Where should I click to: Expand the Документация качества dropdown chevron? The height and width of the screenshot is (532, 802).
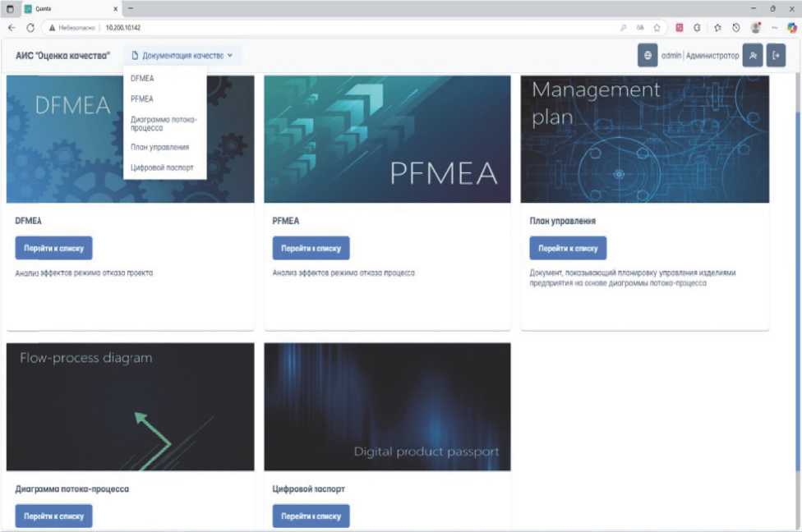(229, 55)
